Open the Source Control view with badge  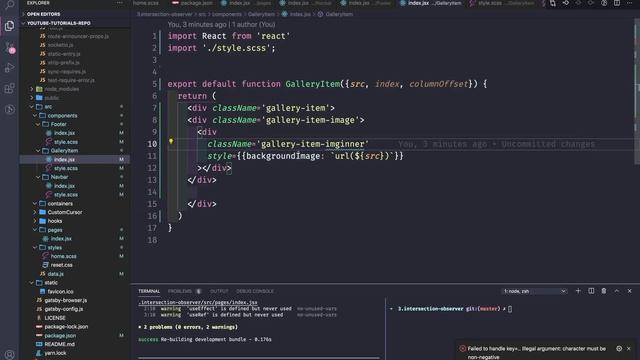(10, 47)
